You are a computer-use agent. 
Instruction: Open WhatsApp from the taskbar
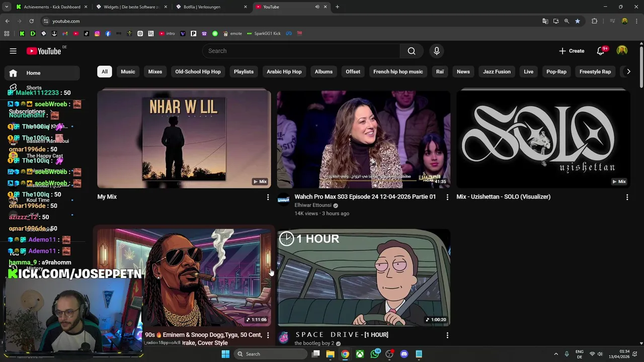point(375,354)
